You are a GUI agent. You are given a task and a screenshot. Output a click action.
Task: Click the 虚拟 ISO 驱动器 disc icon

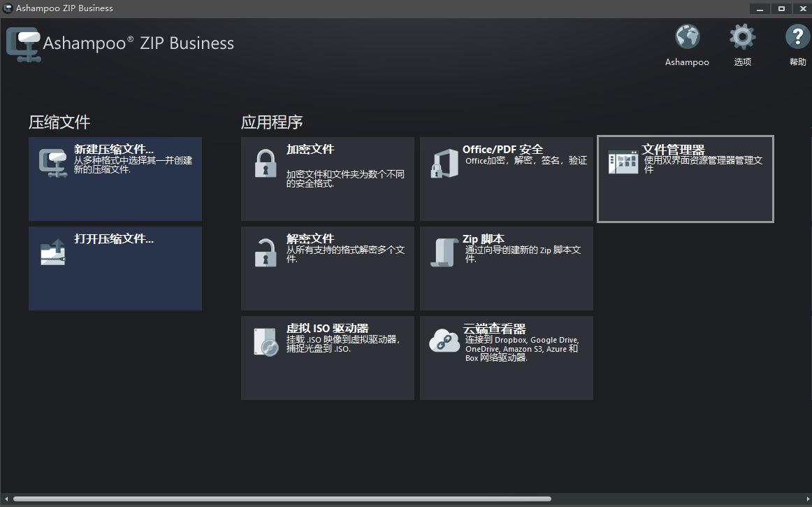tap(266, 342)
